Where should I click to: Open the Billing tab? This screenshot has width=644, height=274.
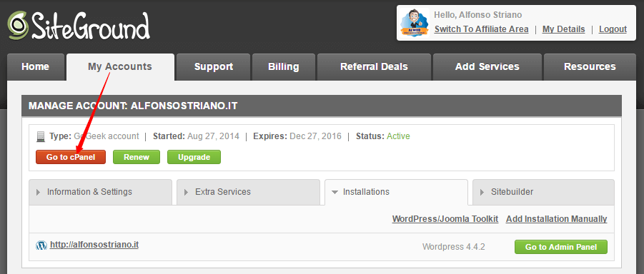[283, 67]
